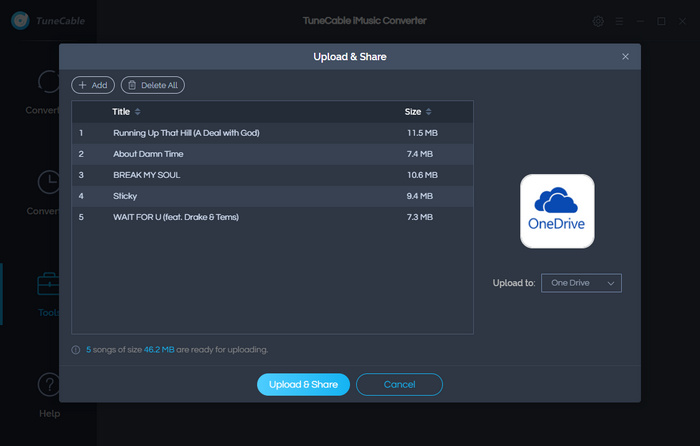Select the Running Up That Hill row
700x446 pixels.
tap(272, 133)
